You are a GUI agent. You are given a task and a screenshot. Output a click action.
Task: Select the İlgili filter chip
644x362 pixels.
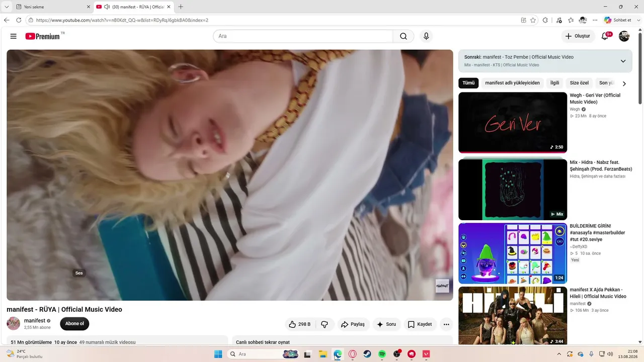coord(554,83)
